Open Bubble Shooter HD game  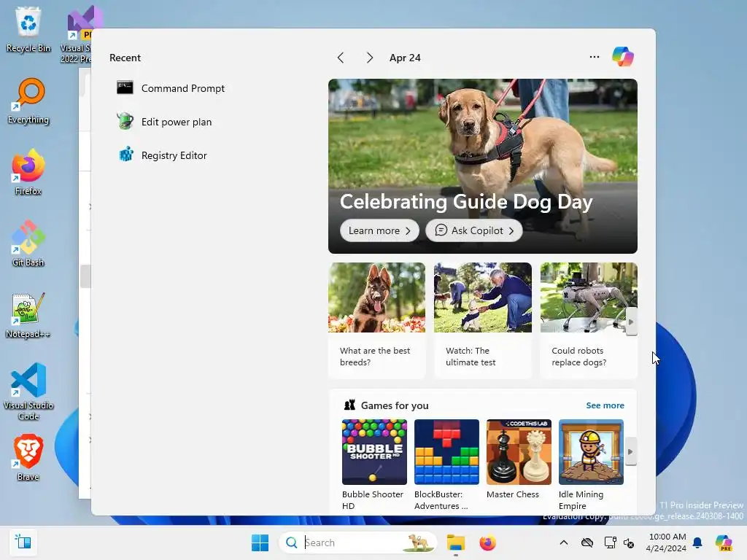coord(374,464)
